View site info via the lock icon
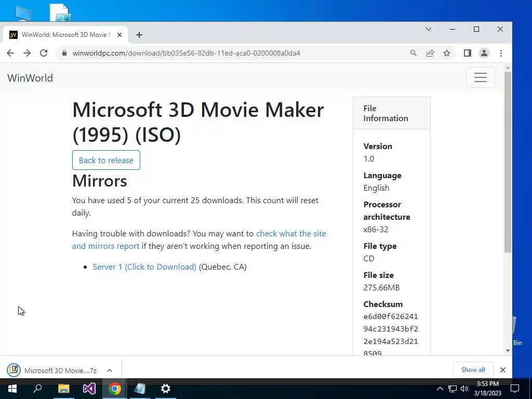Screen dimensions: 532x399 [64, 53]
